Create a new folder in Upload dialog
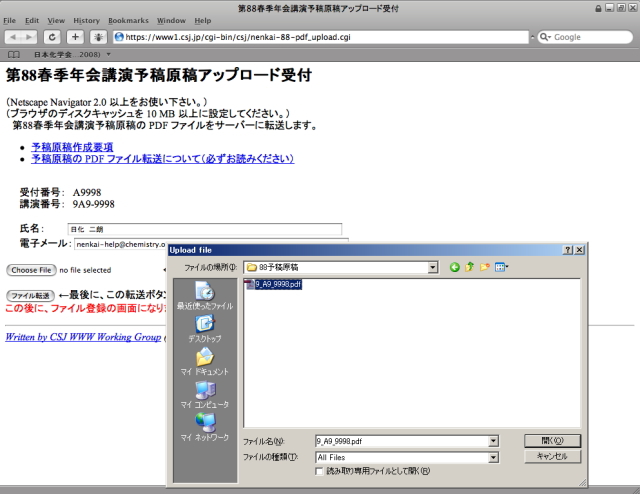Image resolution: width=640 pixels, height=494 pixels. click(x=485, y=267)
